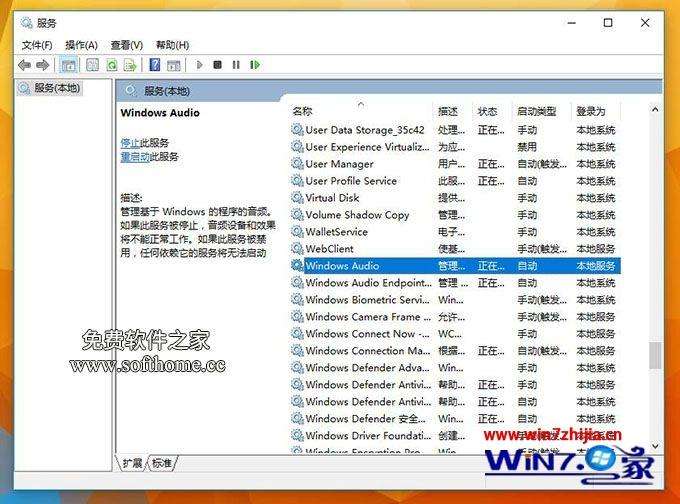Sort by the 描述 column header
680x504 pixels.
tap(448, 111)
